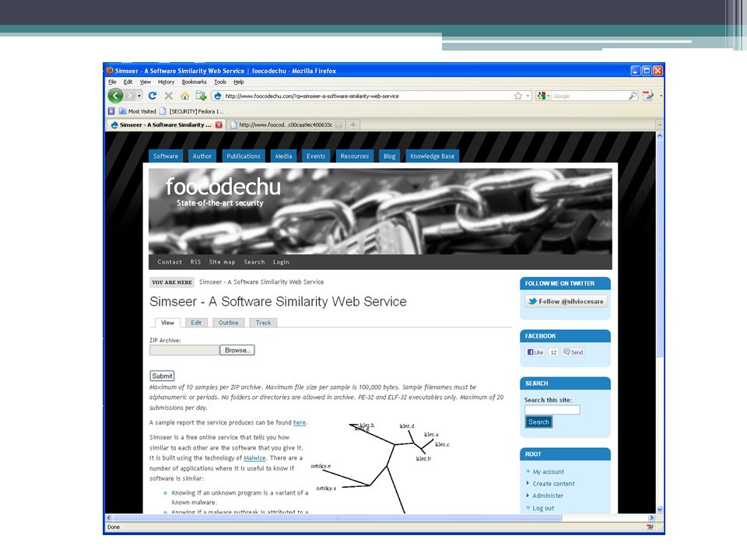Expand the Administer menu arrow
The height and width of the screenshot is (560, 747).
pyautogui.click(x=528, y=495)
